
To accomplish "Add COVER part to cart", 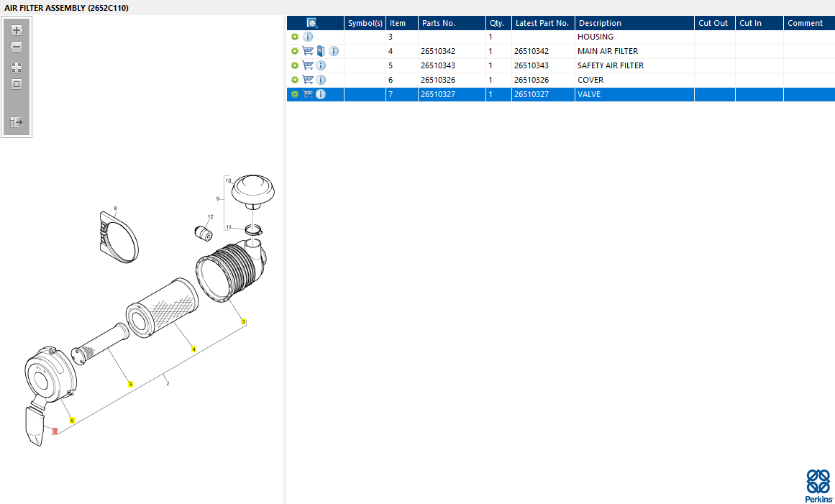I will pos(308,80).
